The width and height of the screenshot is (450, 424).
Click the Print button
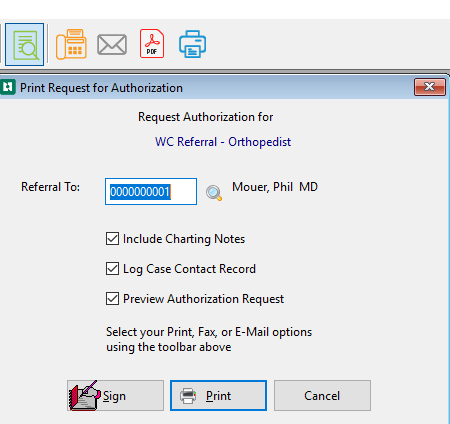click(x=218, y=395)
